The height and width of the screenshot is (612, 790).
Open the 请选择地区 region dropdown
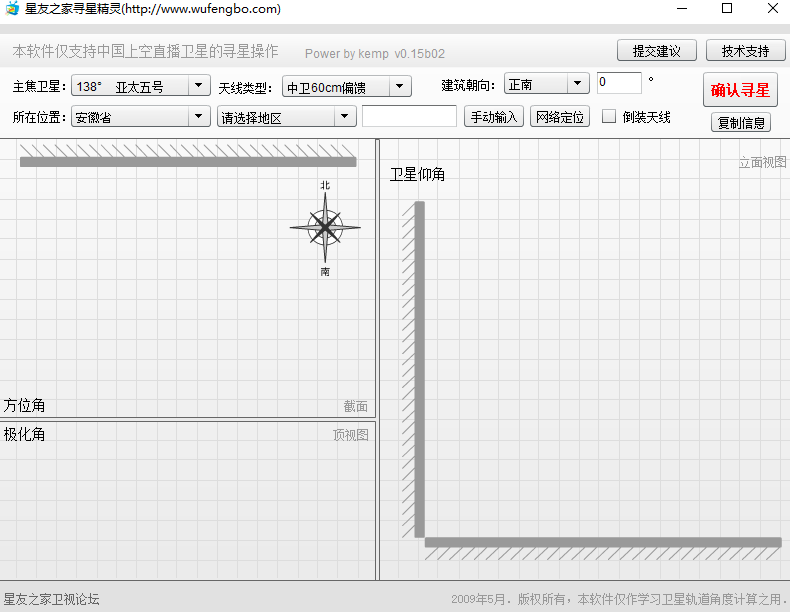286,117
